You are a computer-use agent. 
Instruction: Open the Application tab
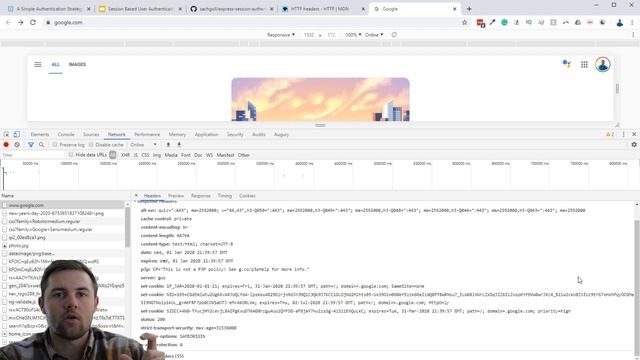coord(206,134)
